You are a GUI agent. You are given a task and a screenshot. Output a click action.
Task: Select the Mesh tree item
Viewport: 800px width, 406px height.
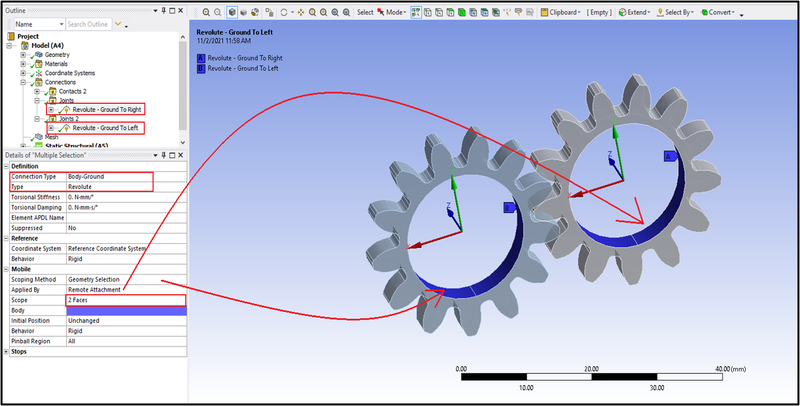tap(52, 137)
